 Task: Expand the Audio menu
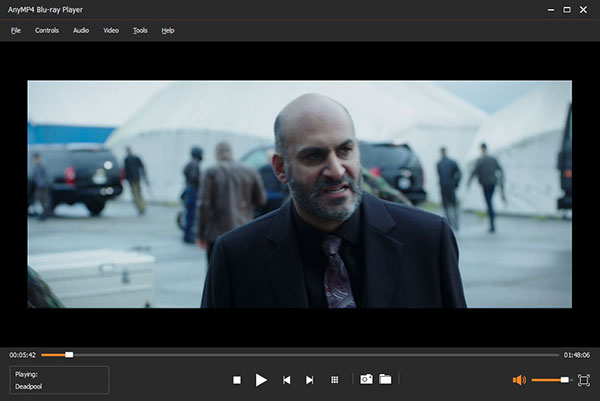(81, 31)
